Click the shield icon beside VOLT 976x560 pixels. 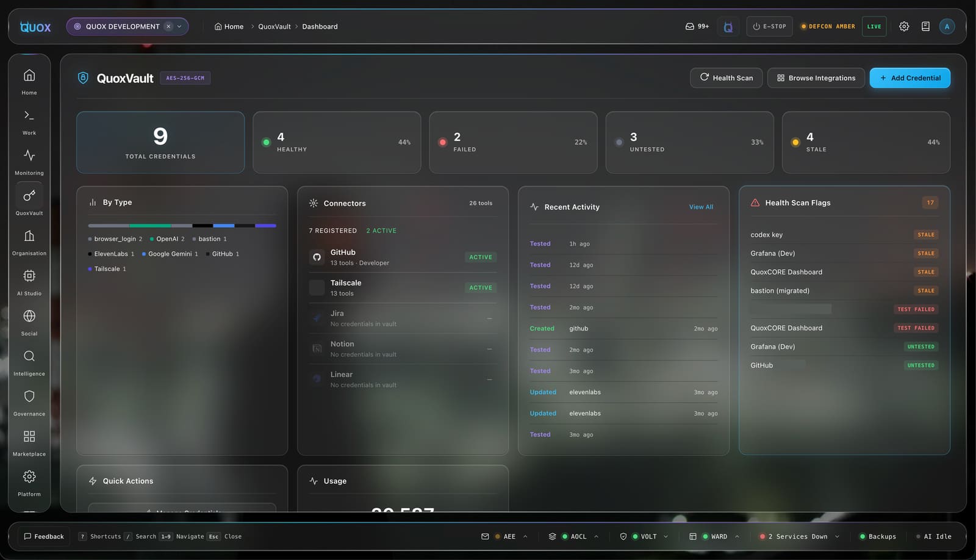click(623, 537)
